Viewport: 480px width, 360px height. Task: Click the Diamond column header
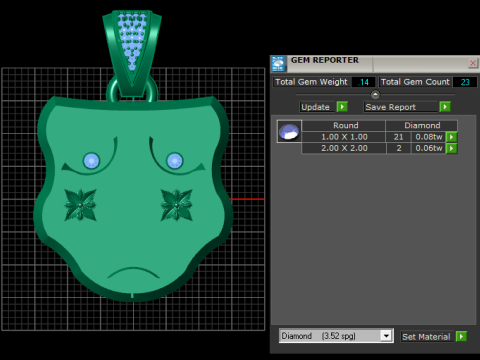[422, 125]
